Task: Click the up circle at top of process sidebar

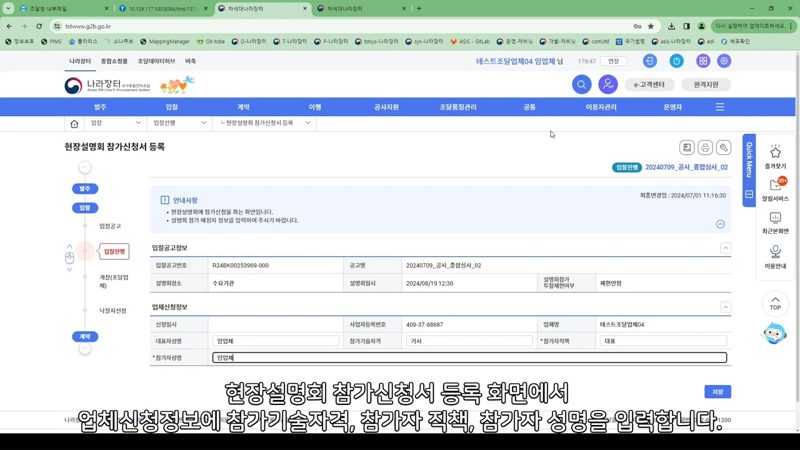Action: (x=85, y=167)
